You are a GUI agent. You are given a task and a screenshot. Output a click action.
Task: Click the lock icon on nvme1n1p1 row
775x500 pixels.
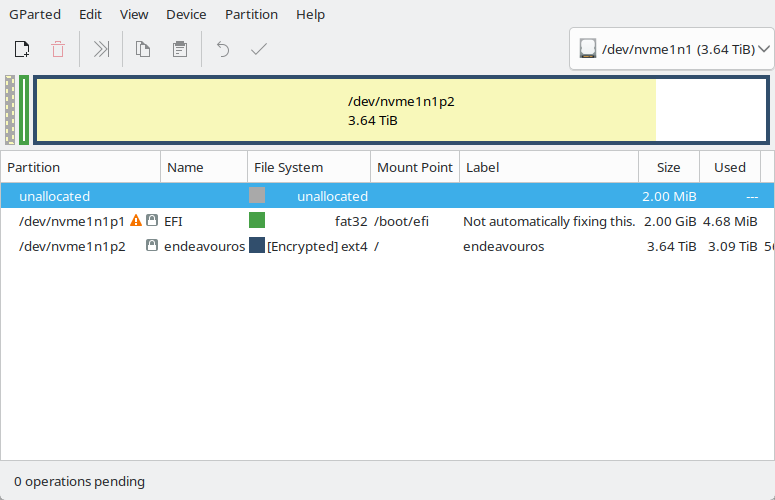click(152, 220)
